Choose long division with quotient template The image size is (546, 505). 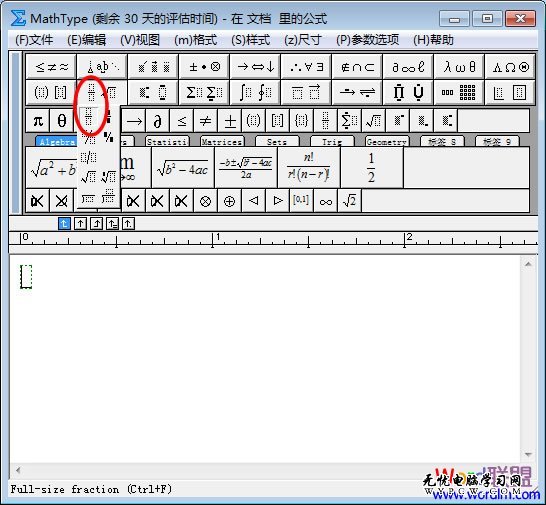click(x=109, y=197)
